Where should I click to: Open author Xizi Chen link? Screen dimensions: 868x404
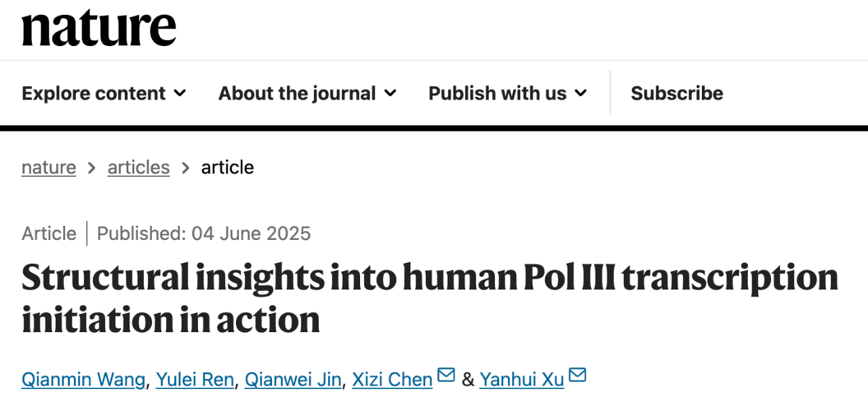click(392, 380)
